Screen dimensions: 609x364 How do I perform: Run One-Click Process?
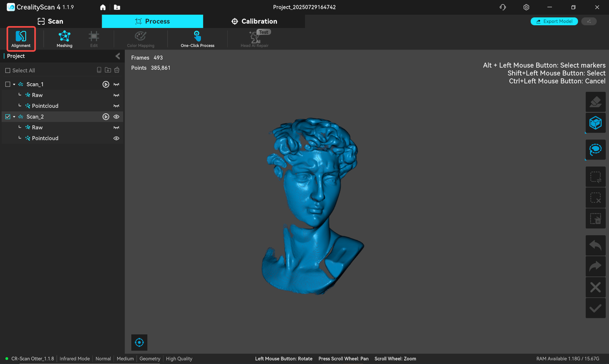click(x=197, y=39)
